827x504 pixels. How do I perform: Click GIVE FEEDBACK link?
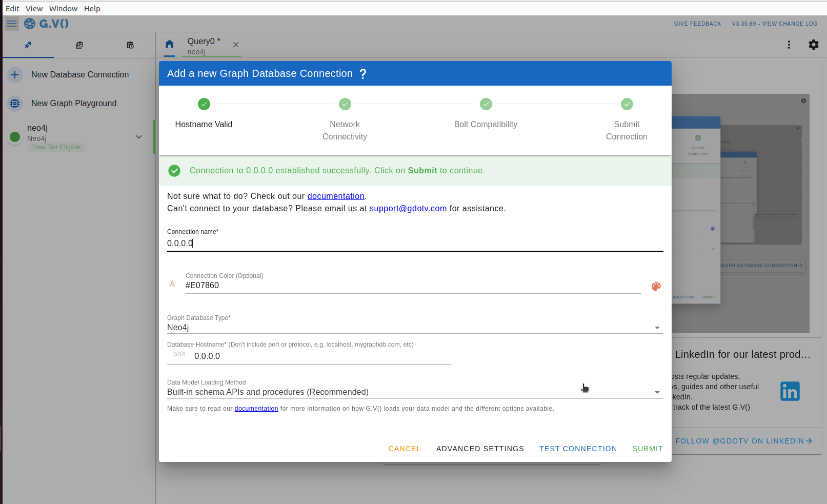[697, 24]
